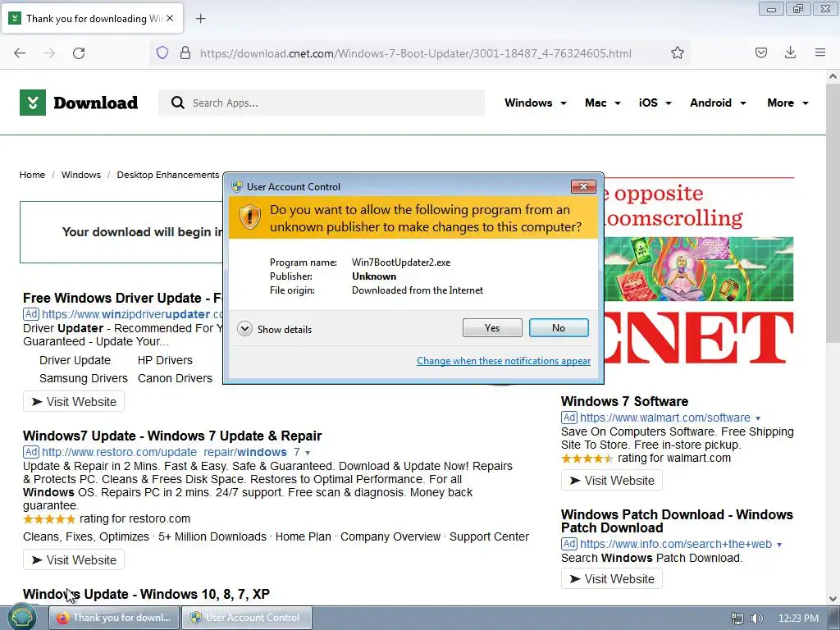Open the Firefox downloads panel
The width and height of the screenshot is (840, 630).
click(790, 52)
